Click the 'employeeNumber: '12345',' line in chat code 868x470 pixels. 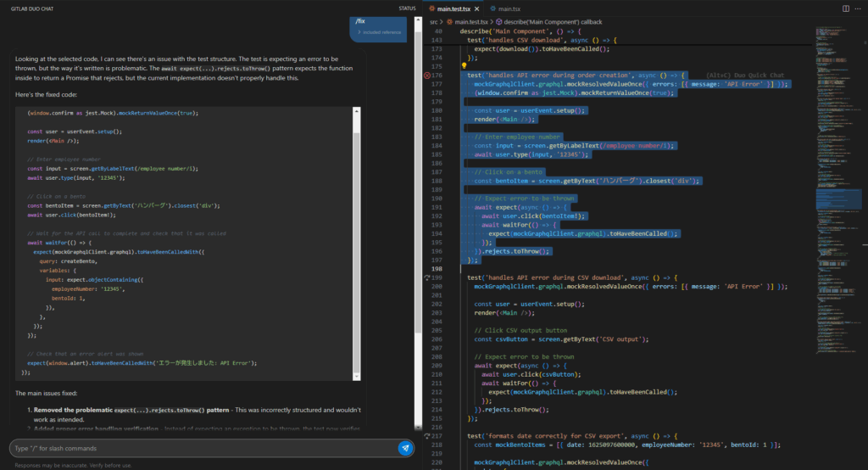tap(88, 289)
